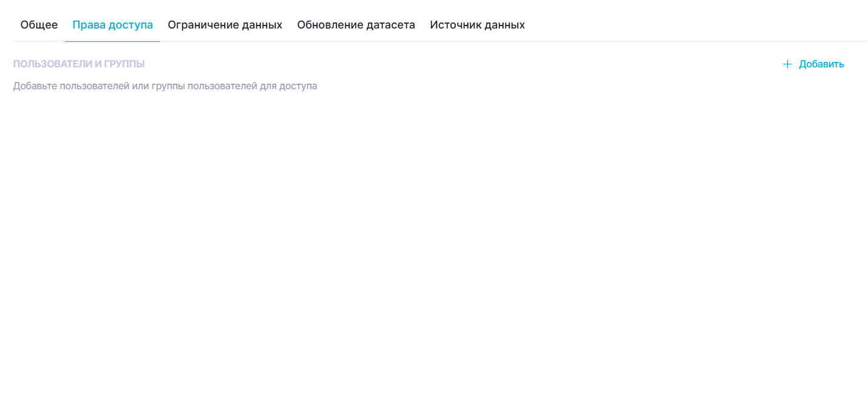Select the Права доступа tab
This screenshot has width=868, height=398.
pos(112,25)
